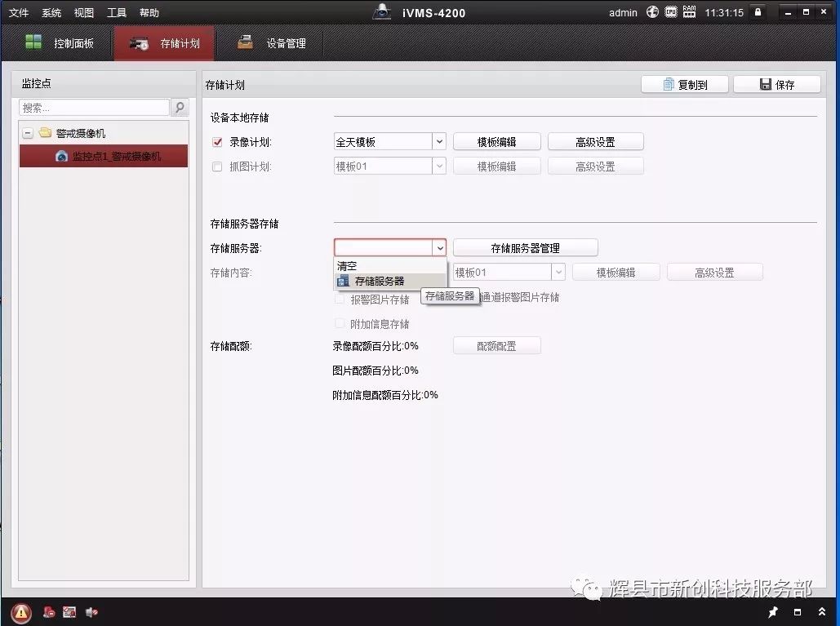Open the 工具 menu
This screenshot has width=840, height=626.
[x=116, y=13]
